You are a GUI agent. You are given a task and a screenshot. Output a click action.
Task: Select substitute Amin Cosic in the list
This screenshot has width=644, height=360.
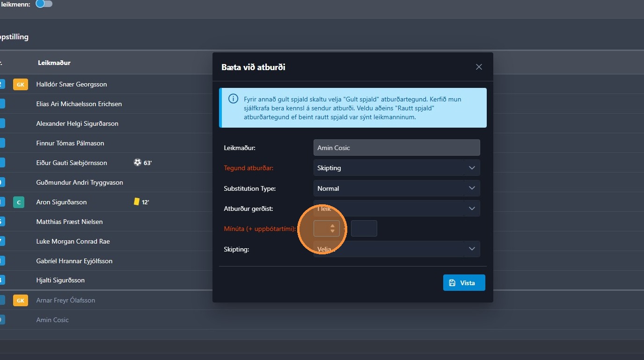52,320
